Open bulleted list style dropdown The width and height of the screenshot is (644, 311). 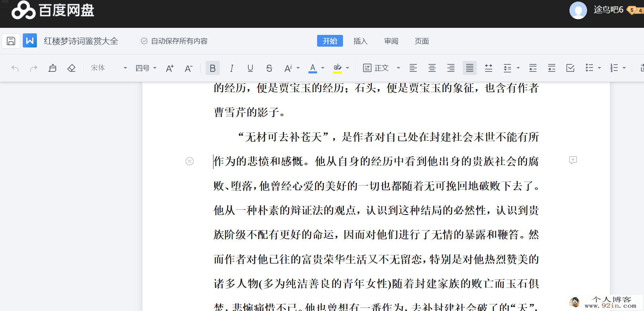point(599,68)
